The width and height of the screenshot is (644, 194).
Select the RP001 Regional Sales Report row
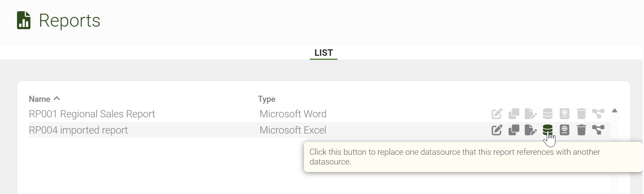pos(92,114)
